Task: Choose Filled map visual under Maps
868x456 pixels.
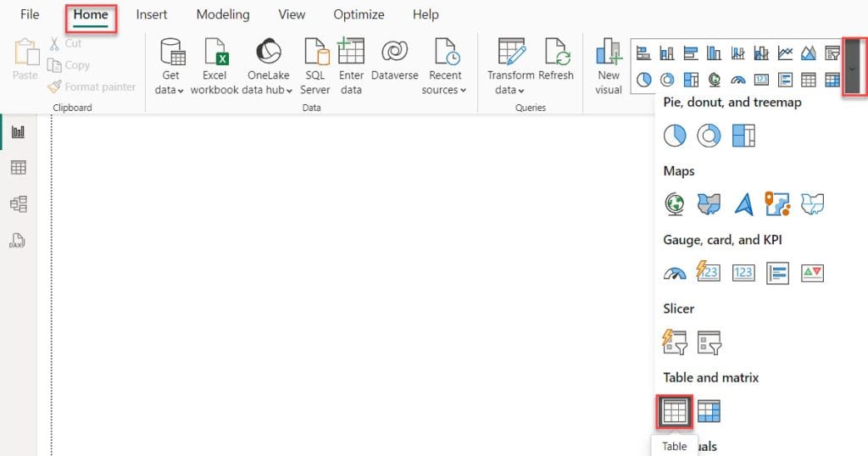Action: tap(709, 204)
